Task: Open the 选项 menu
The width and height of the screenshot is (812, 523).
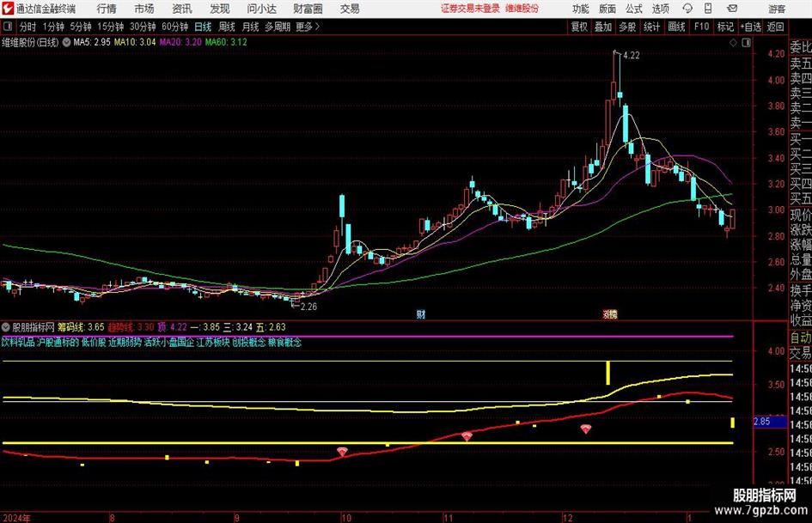Action: (x=661, y=9)
